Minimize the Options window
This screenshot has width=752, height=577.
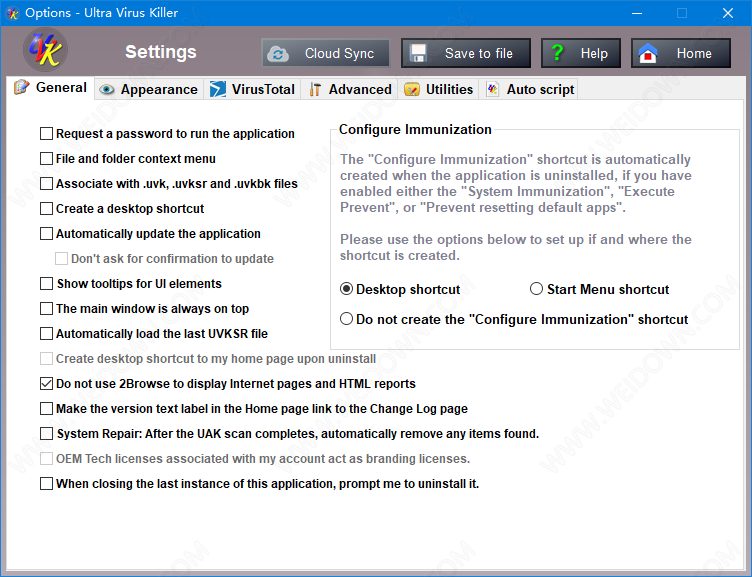(637, 13)
